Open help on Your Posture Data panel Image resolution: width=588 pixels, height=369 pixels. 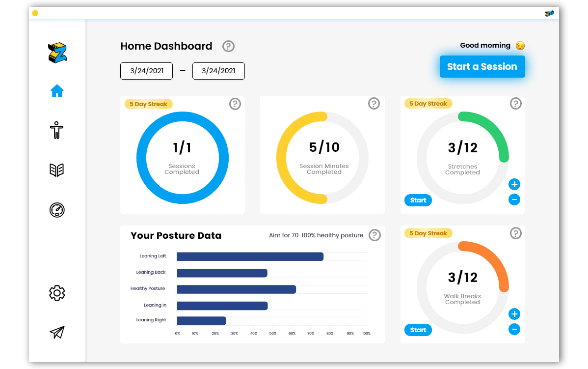click(x=374, y=235)
